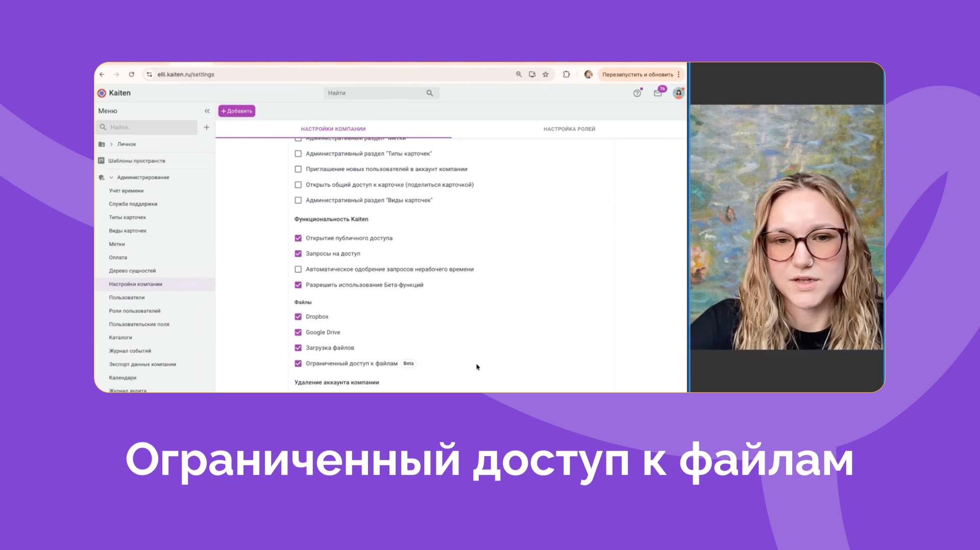Click browser forward arrow
Image resolution: width=980 pixels, height=550 pixels.
[117, 74]
